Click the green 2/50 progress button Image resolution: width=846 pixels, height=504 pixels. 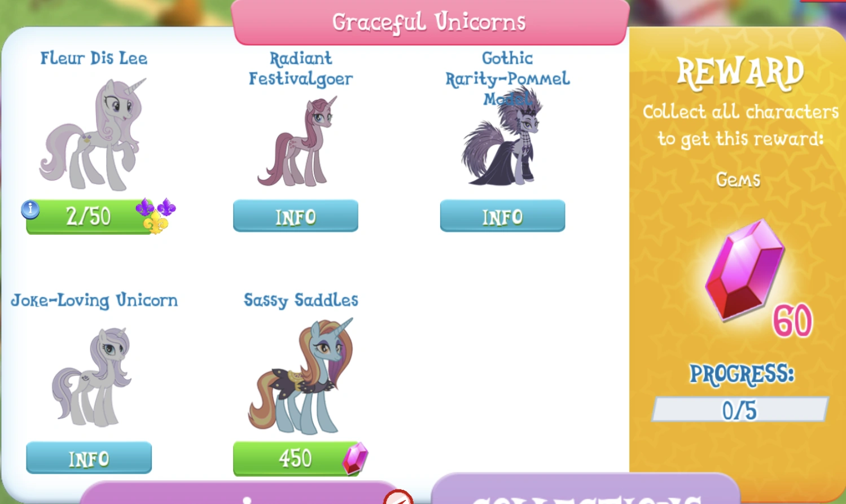coord(90,216)
